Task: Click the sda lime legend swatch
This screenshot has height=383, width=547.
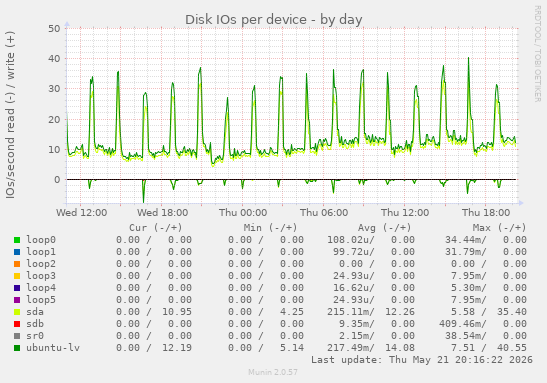Action: 17,312
